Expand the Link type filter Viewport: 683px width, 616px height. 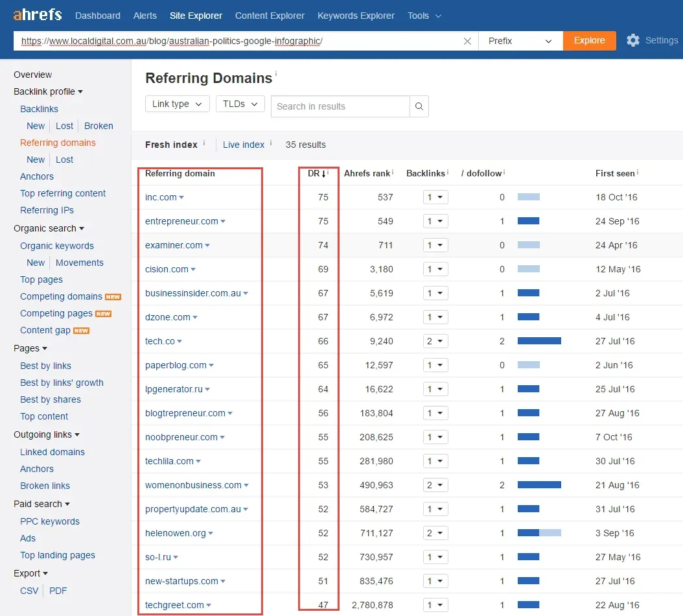tap(178, 104)
